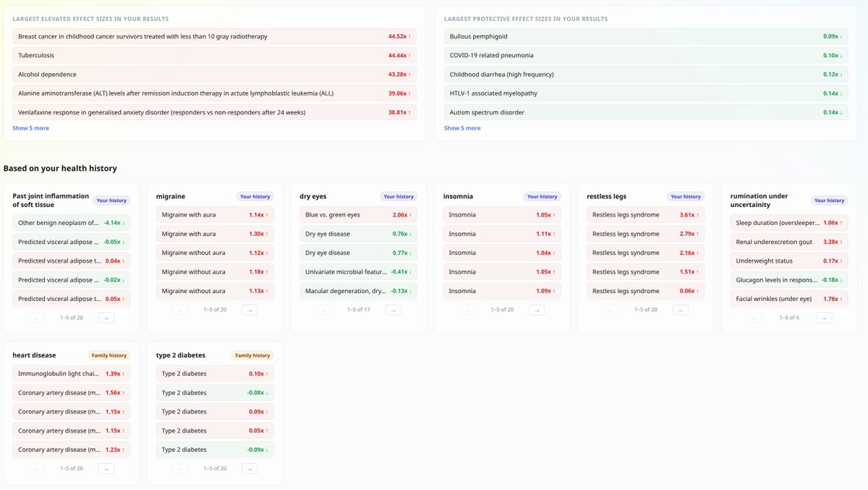Select Type 2 diabetes -0.08x row
Viewport: 868px width, 490px height.
click(215, 392)
